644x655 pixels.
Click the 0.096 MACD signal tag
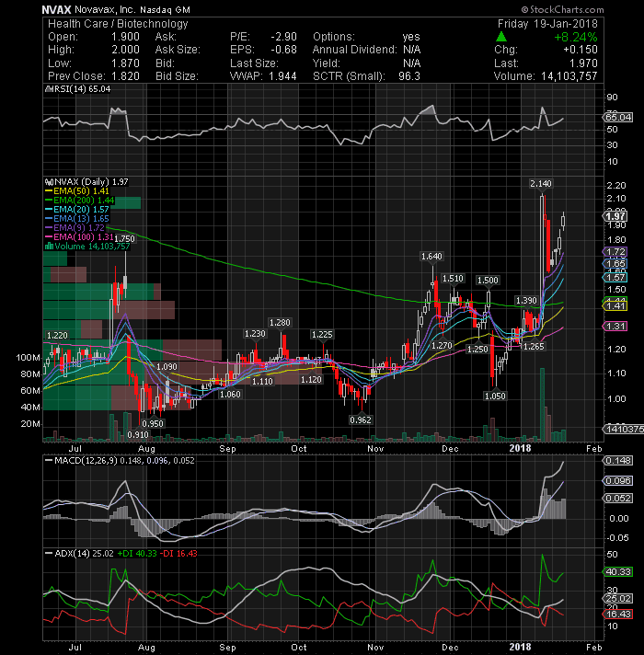618,480
